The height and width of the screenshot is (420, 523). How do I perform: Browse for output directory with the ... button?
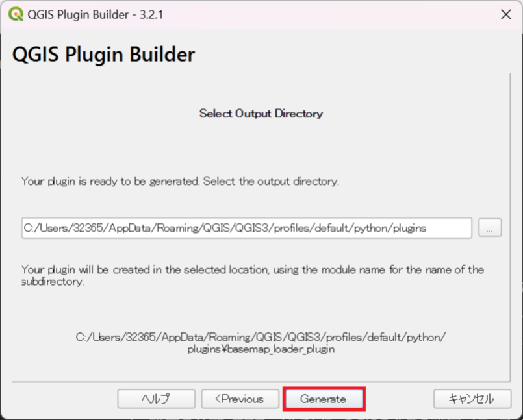pos(490,228)
